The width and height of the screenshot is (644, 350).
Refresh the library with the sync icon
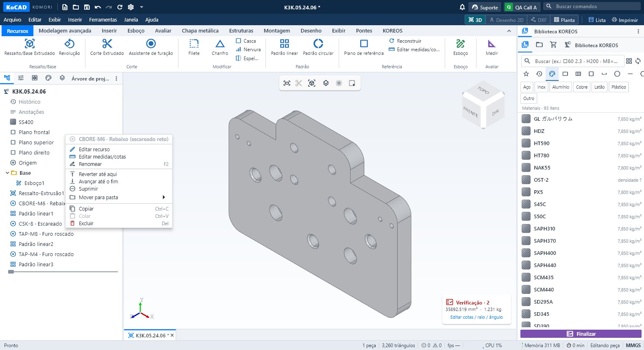tap(638, 61)
